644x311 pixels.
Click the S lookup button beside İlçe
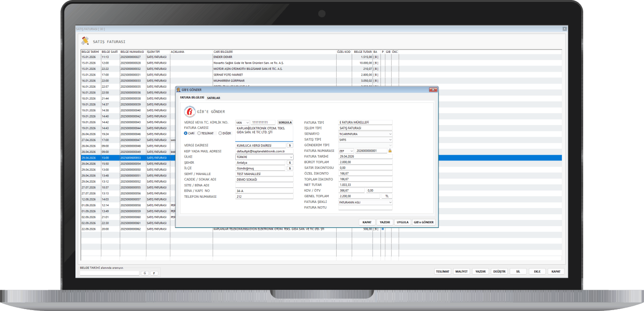coord(289,168)
